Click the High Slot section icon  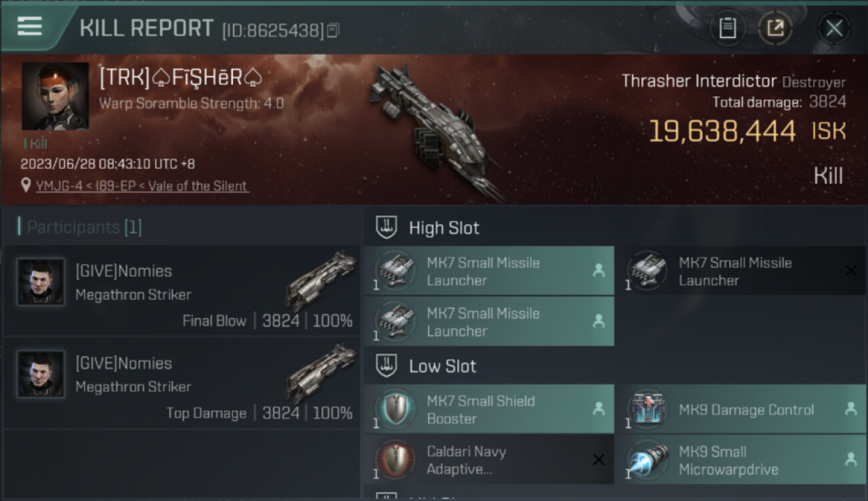point(387,227)
